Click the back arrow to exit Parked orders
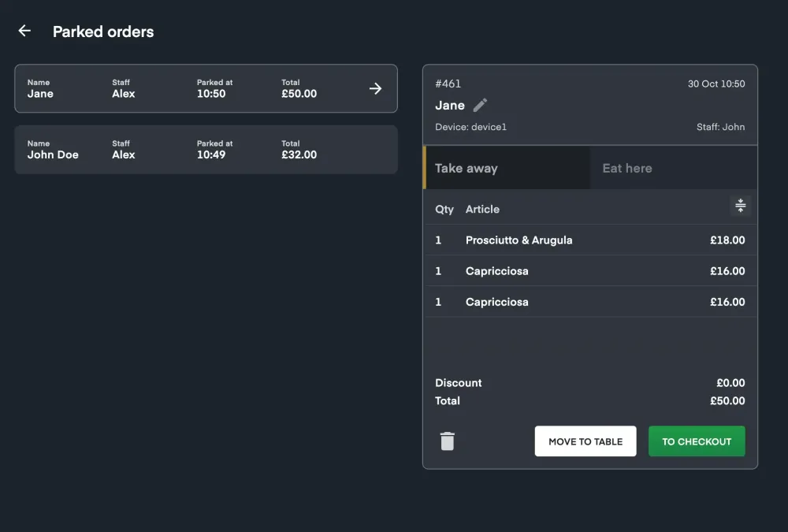The height and width of the screenshot is (532, 788). click(24, 30)
